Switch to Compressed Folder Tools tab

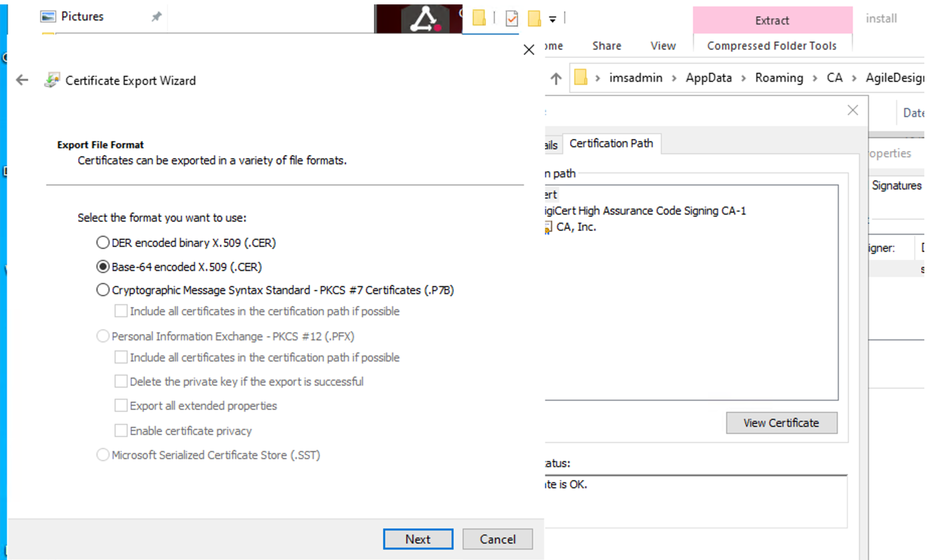click(x=771, y=46)
